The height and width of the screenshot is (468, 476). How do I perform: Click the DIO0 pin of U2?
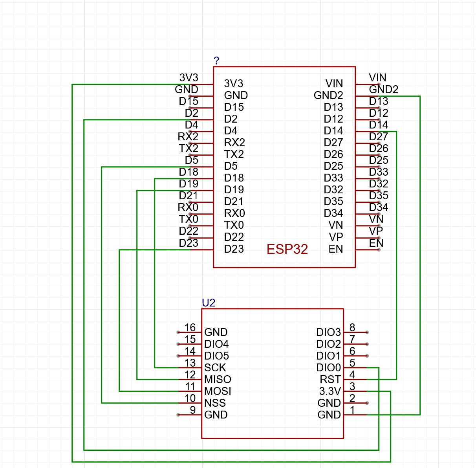(328, 368)
